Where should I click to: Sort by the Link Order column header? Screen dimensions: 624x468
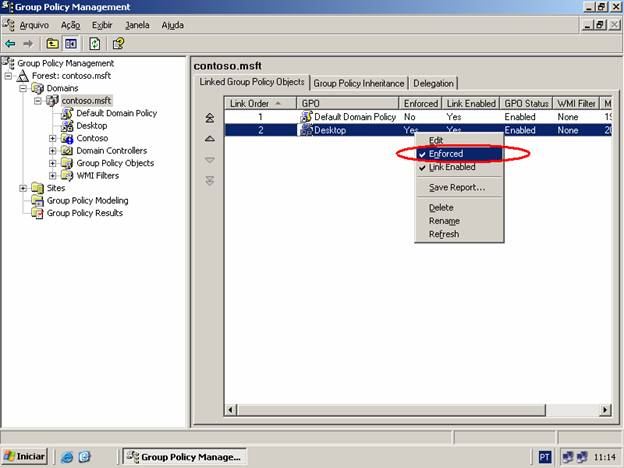click(261, 103)
